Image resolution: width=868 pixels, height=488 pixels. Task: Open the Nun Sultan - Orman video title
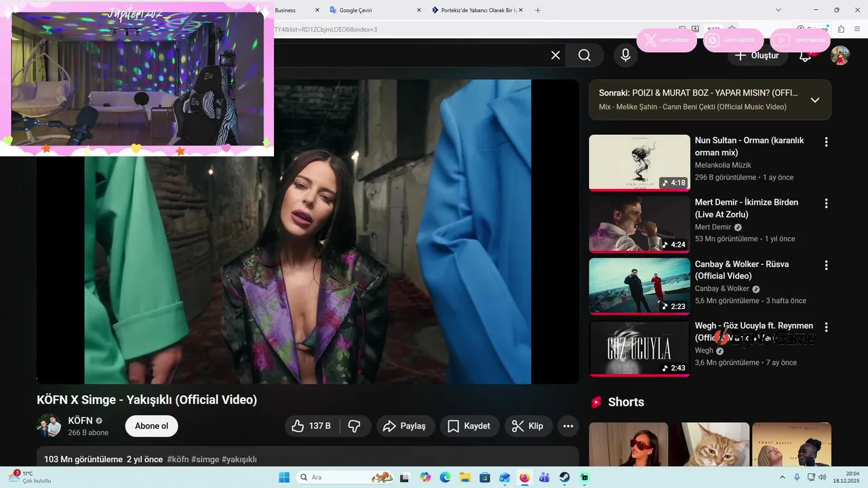tap(749, 146)
